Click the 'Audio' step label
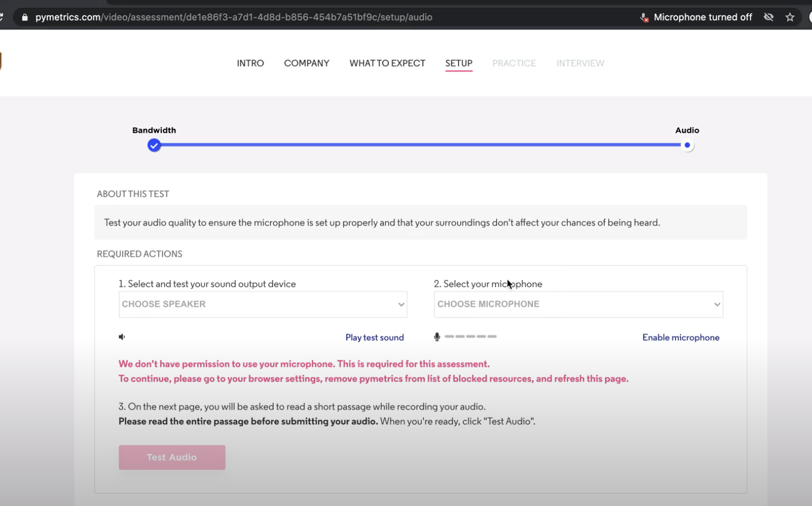Viewport: 812px width, 506px height. [687, 130]
